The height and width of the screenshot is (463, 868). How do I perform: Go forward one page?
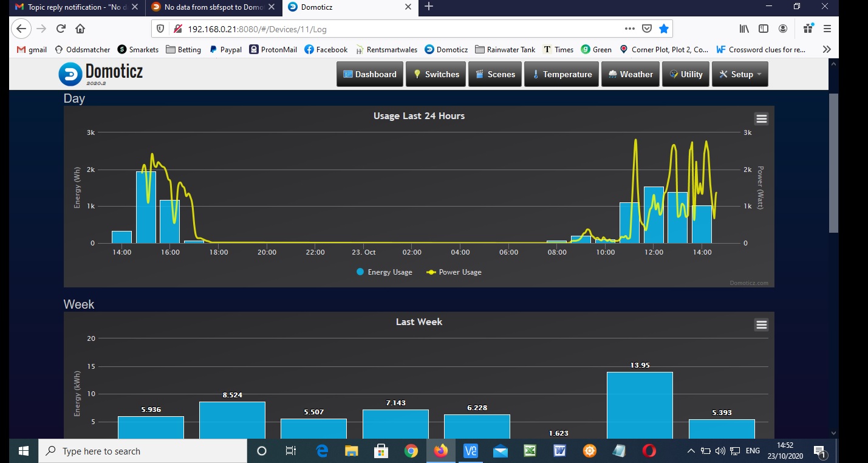click(41, 29)
